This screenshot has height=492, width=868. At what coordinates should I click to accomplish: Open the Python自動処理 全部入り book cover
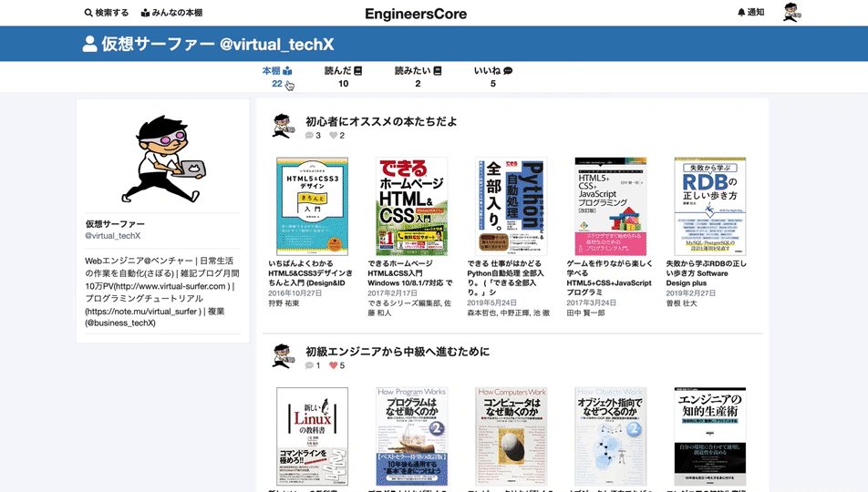point(511,207)
